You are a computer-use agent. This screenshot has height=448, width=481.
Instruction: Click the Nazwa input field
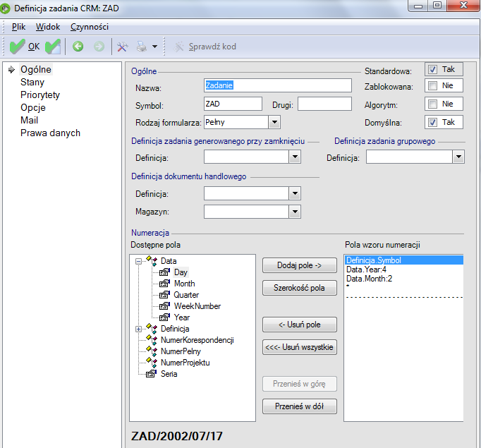pyautogui.click(x=278, y=85)
